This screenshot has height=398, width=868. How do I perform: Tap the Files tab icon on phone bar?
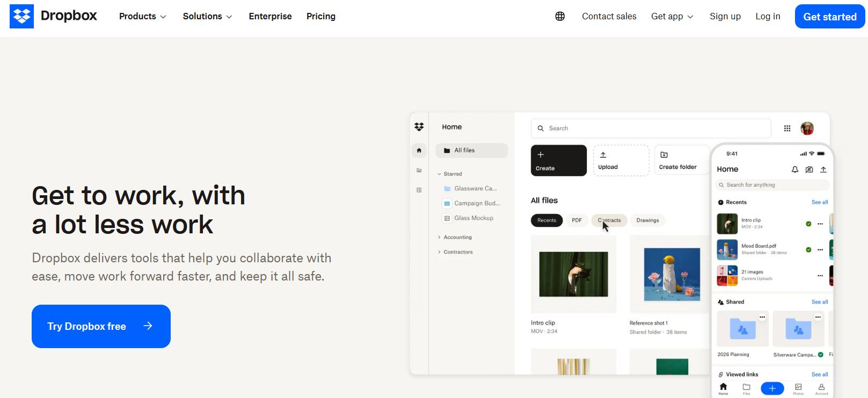tap(747, 387)
